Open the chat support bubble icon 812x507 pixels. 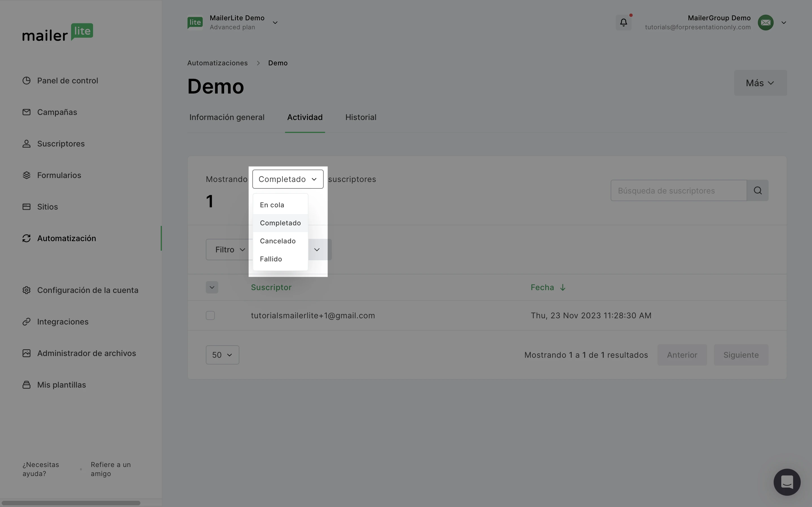coord(787,482)
